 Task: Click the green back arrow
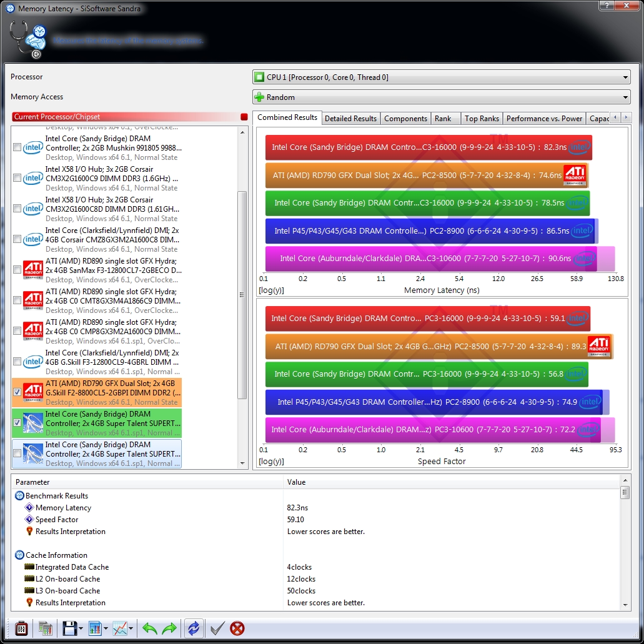tap(149, 628)
